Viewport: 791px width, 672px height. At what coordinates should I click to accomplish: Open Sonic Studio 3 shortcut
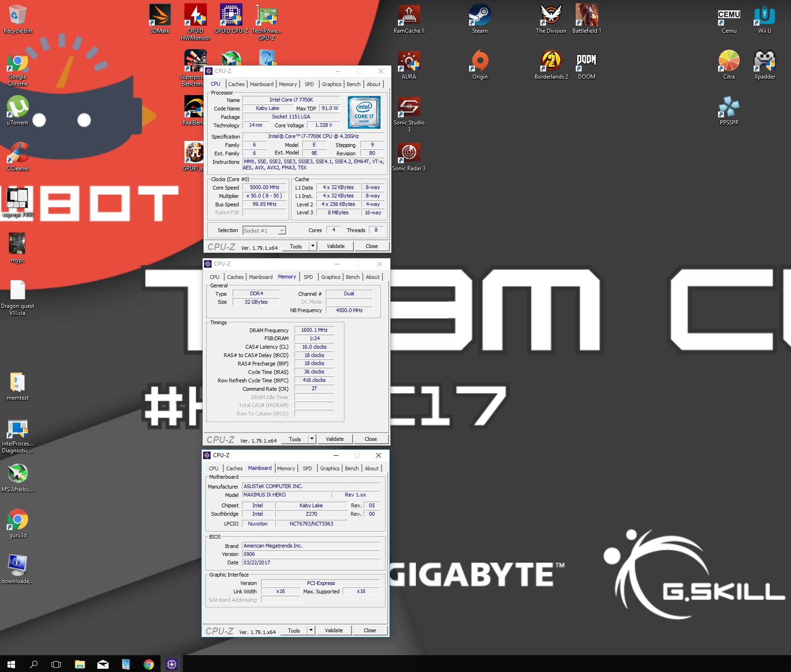coord(409,114)
